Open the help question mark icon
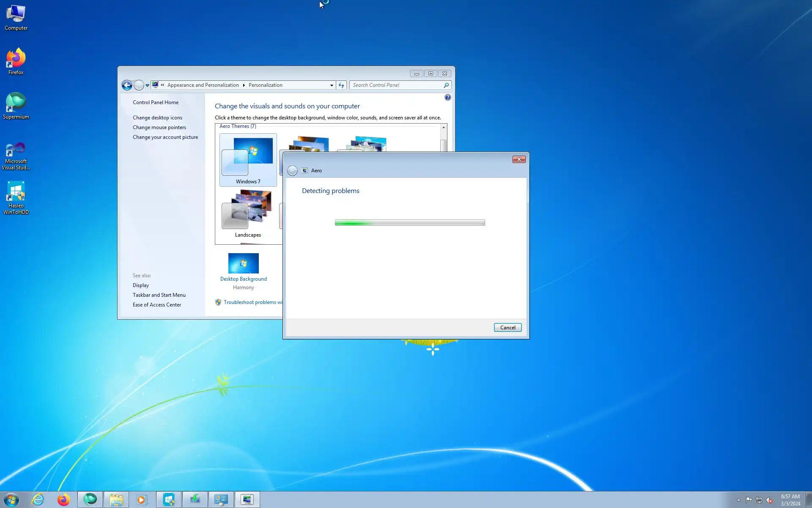Screen dimensions: 812x508 (x=447, y=97)
